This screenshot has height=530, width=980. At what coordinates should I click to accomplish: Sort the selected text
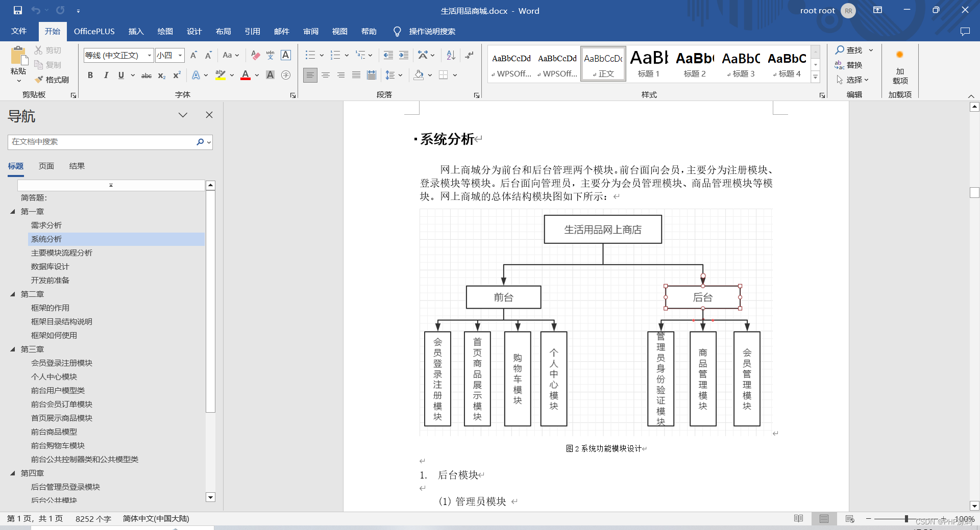pos(451,55)
